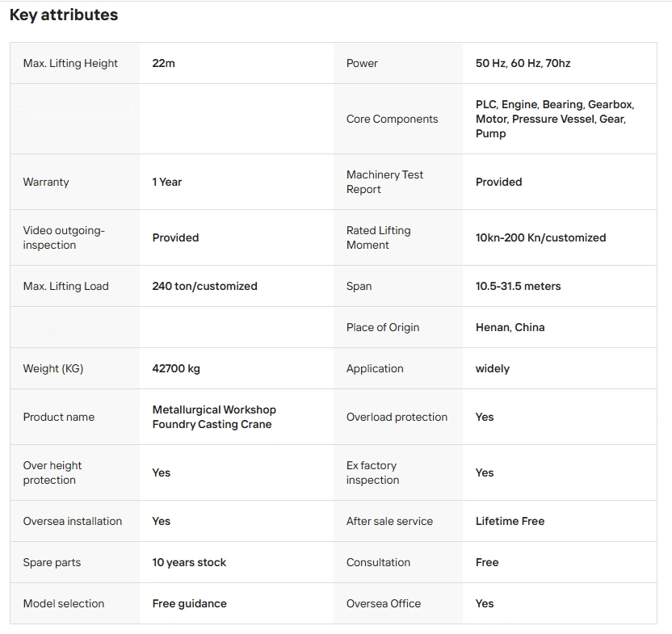
Task: Click the 10kn-200 Kn/customized value
Action: click(x=540, y=237)
